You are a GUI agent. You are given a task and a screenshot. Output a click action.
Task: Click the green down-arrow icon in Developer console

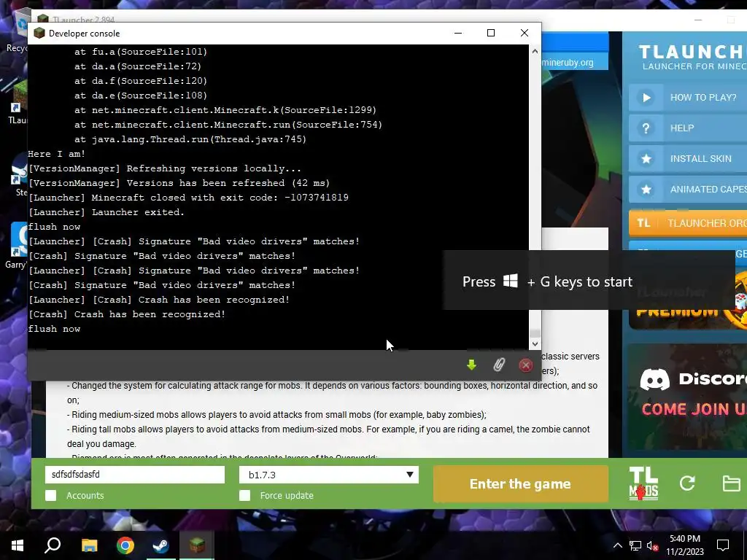tap(471, 365)
